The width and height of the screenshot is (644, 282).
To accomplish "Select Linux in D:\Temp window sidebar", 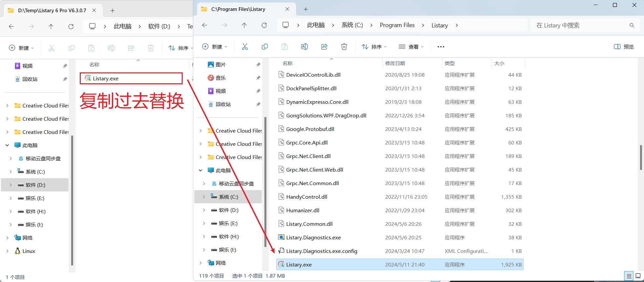I will (28, 251).
